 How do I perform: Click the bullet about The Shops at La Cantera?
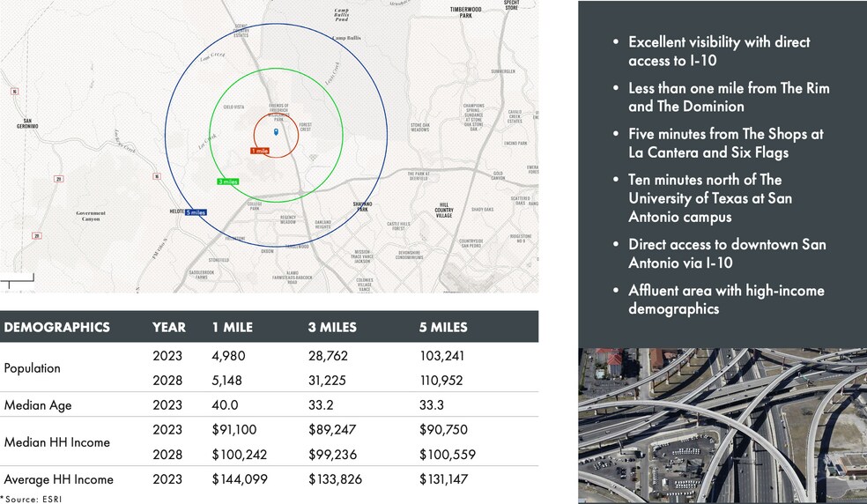(725, 144)
